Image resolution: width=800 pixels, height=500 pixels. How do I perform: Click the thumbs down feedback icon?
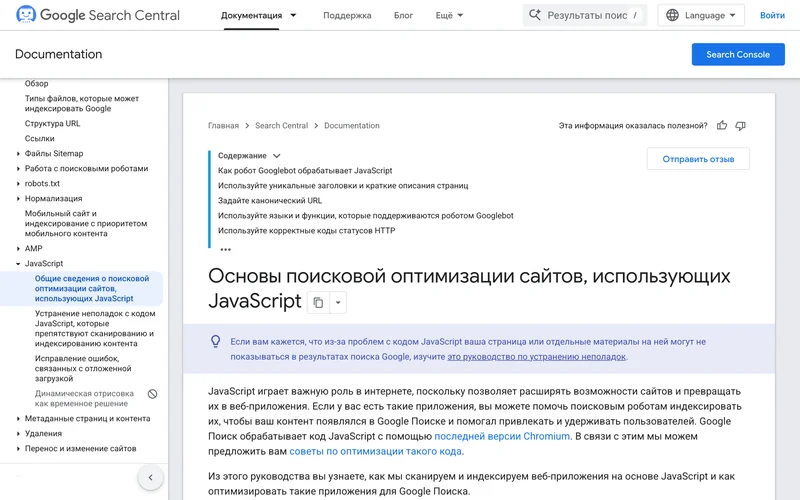point(740,126)
